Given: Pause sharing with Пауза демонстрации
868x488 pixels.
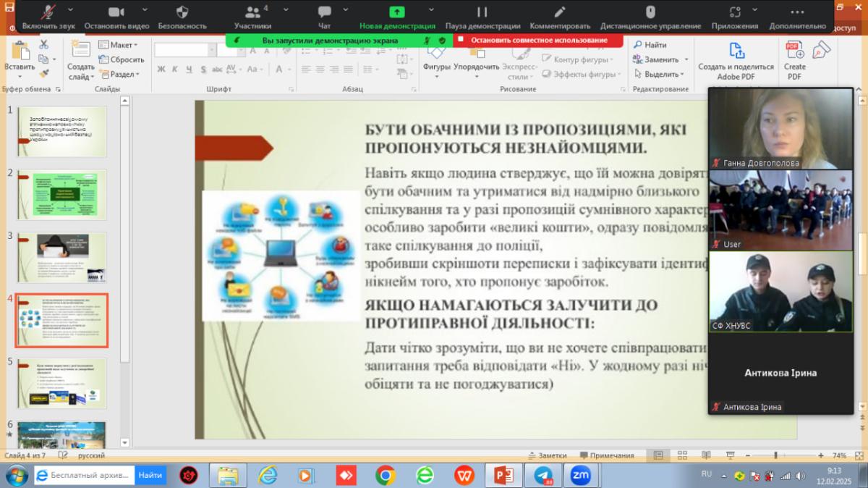Looking at the screenshot, I should [482, 13].
